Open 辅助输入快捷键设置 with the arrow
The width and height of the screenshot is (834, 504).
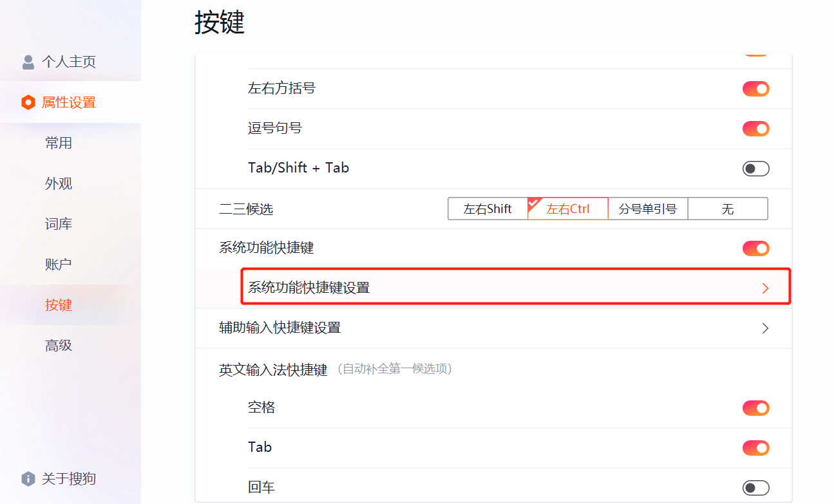tap(765, 328)
